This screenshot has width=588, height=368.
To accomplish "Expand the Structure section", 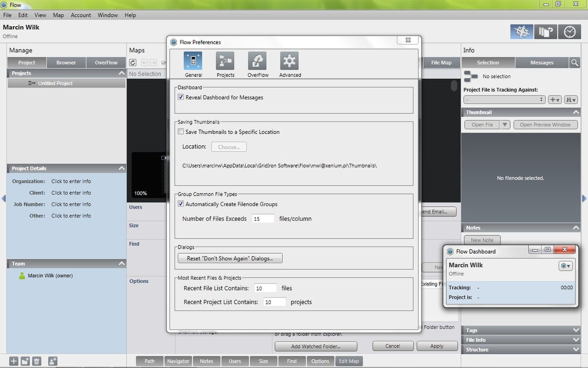I will tap(576, 350).
